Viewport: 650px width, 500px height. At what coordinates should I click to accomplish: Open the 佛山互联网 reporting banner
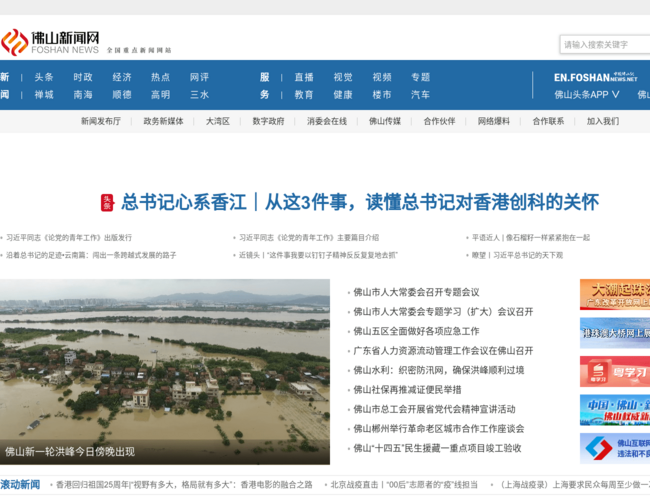click(x=614, y=447)
